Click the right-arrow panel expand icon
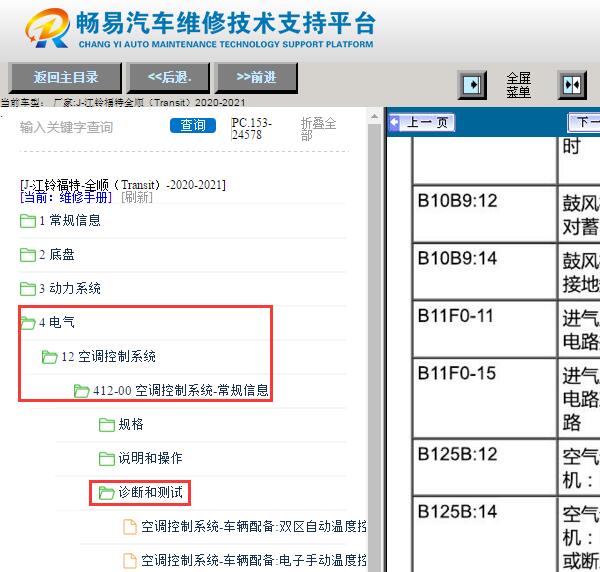 [472, 85]
